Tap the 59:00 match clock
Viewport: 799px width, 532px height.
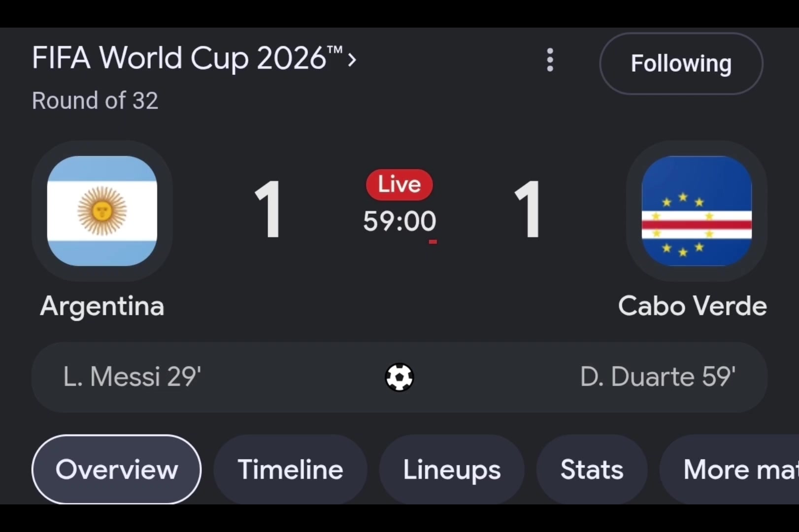pyautogui.click(x=399, y=221)
